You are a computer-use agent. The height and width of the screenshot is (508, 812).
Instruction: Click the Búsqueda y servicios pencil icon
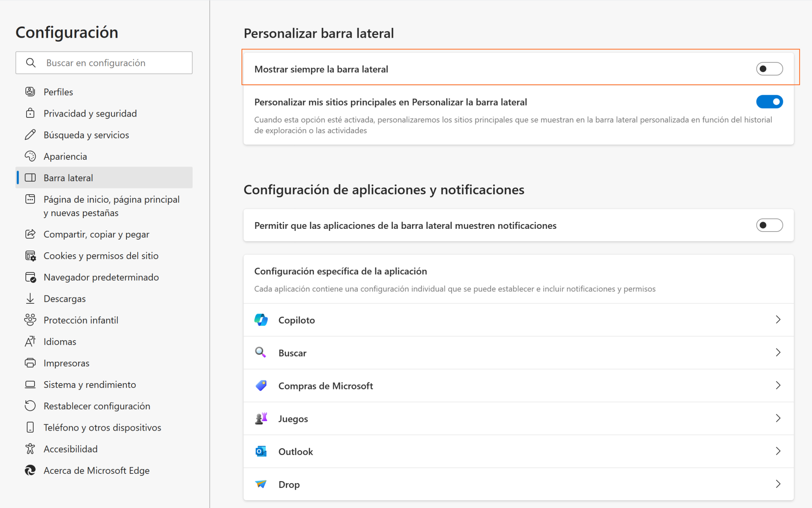30,135
